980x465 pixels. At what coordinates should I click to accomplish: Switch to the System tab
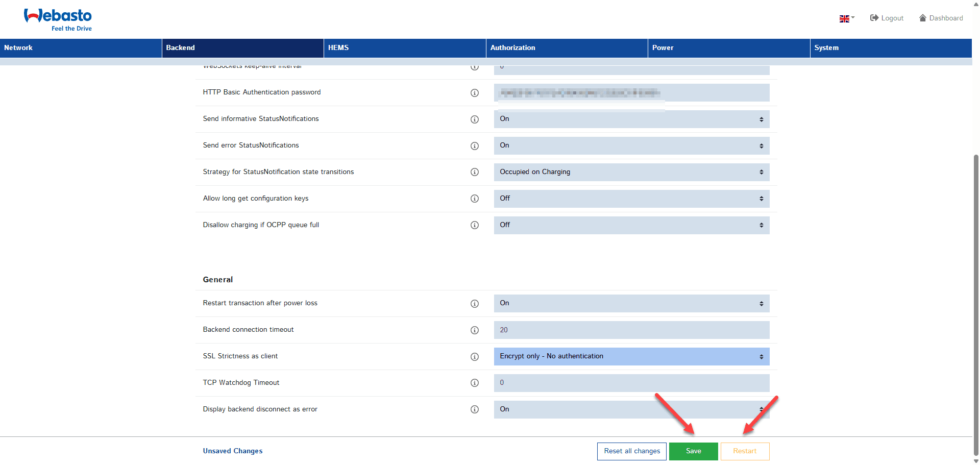[x=891, y=48]
